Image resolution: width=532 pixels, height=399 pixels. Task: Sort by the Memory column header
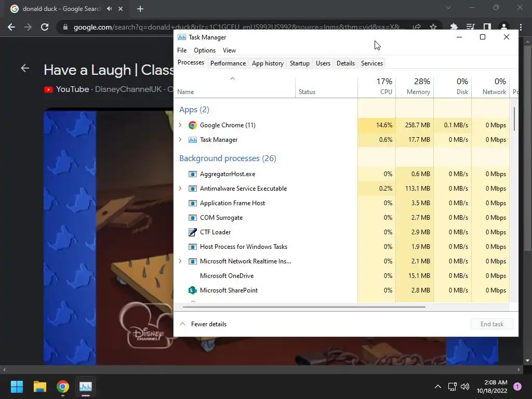[x=415, y=86]
